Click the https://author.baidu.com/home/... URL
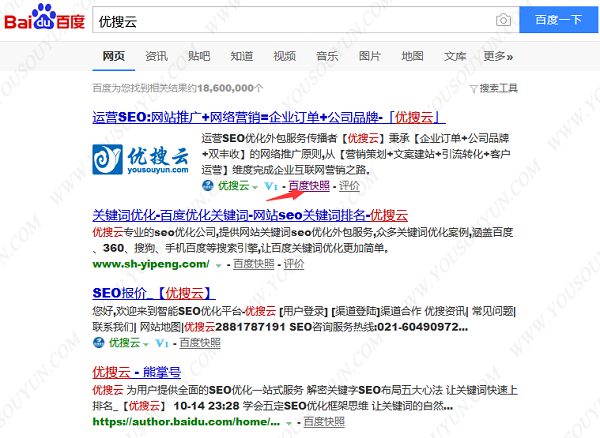The height and width of the screenshot is (438, 600). coord(186,422)
